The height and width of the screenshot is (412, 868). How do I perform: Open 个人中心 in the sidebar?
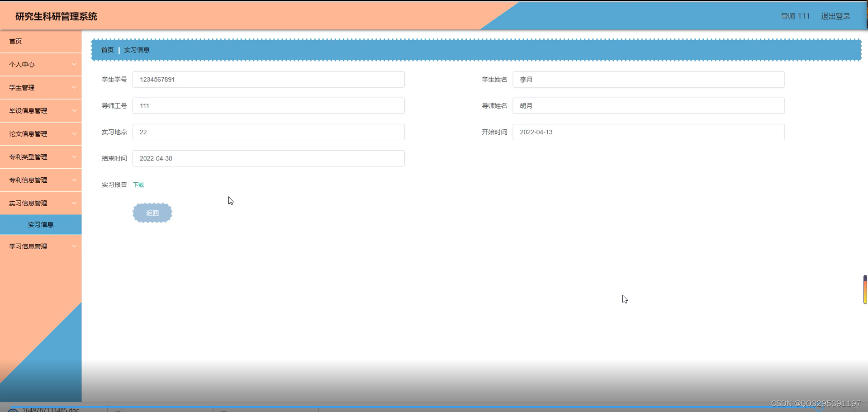click(41, 65)
